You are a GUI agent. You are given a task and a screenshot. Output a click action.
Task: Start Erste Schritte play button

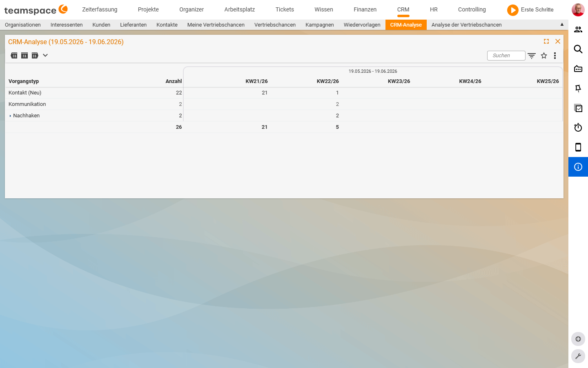tap(513, 10)
